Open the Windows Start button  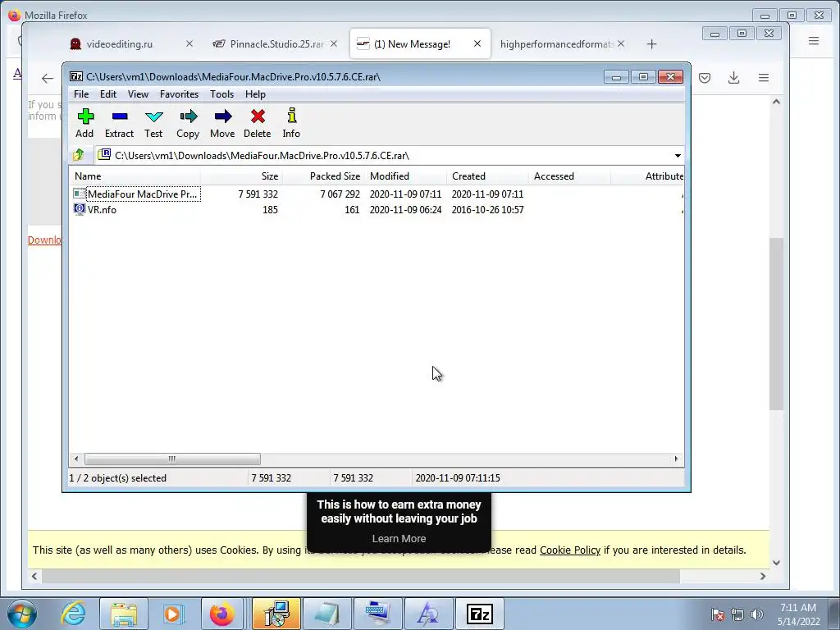click(x=22, y=614)
